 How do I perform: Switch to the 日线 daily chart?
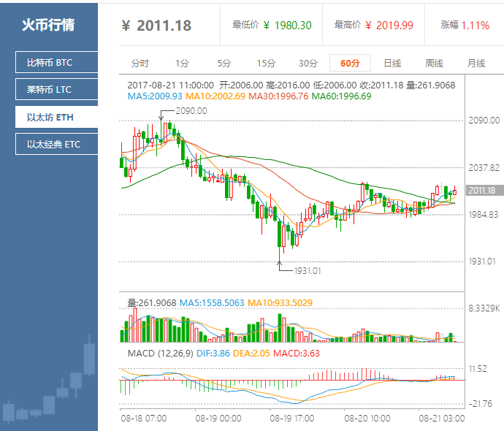coord(392,63)
